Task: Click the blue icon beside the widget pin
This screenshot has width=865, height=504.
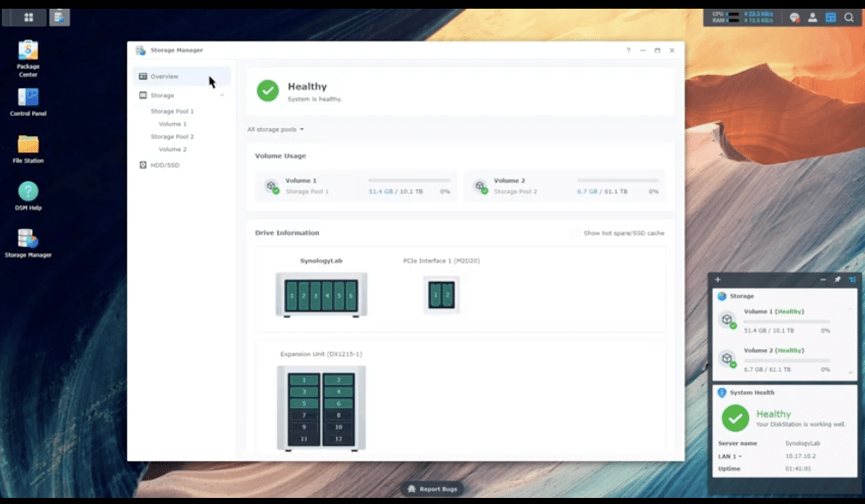Action: pos(852,279)
